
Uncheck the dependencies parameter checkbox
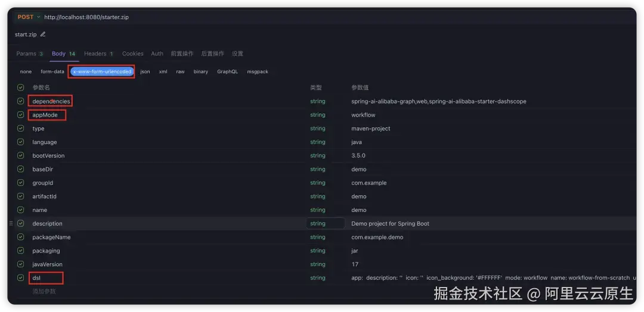20,101
